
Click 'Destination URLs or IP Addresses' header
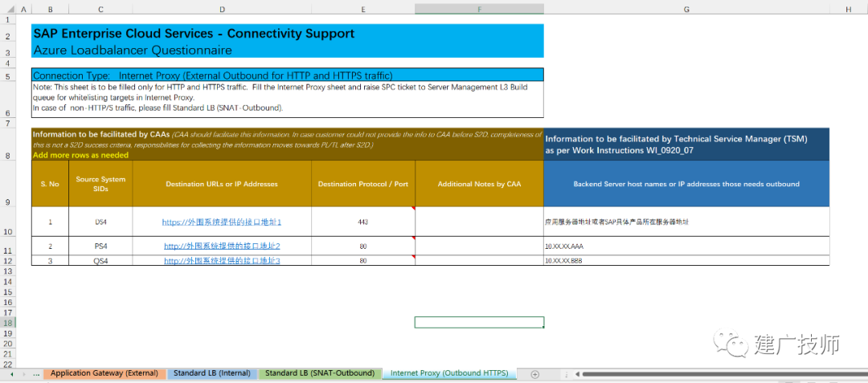[222, 184]
